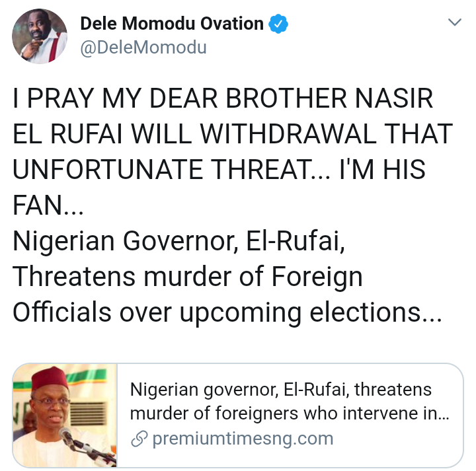Screen dimensions: 476x471
Task: Click the line 'I PRAY MY DEAR BROTHER NASIR'
Action: coord(223,100)
